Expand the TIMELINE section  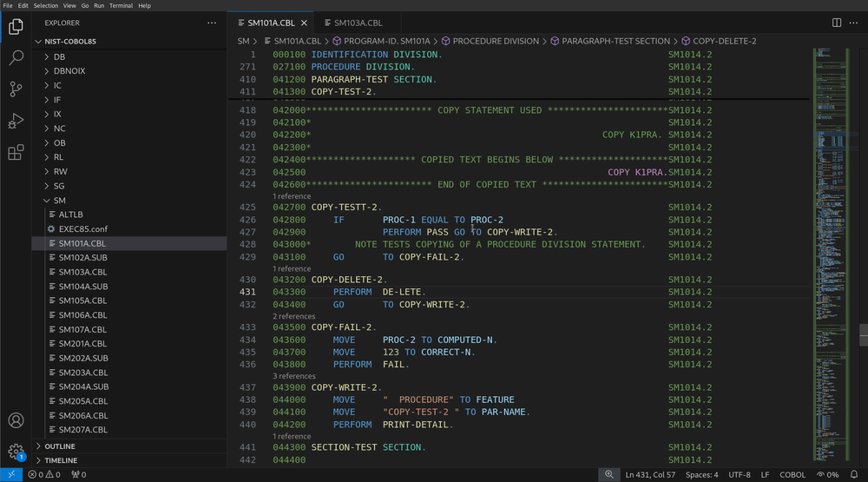pyautogui.click(x=61, y=460)
